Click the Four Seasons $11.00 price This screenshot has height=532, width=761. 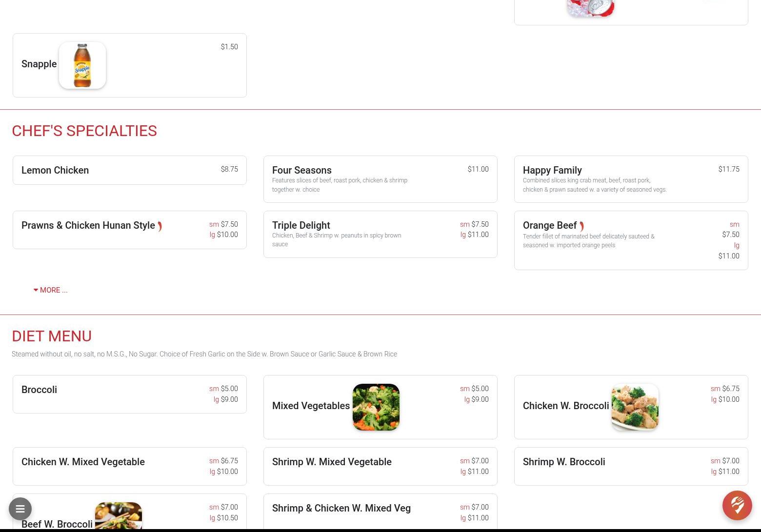478,169
